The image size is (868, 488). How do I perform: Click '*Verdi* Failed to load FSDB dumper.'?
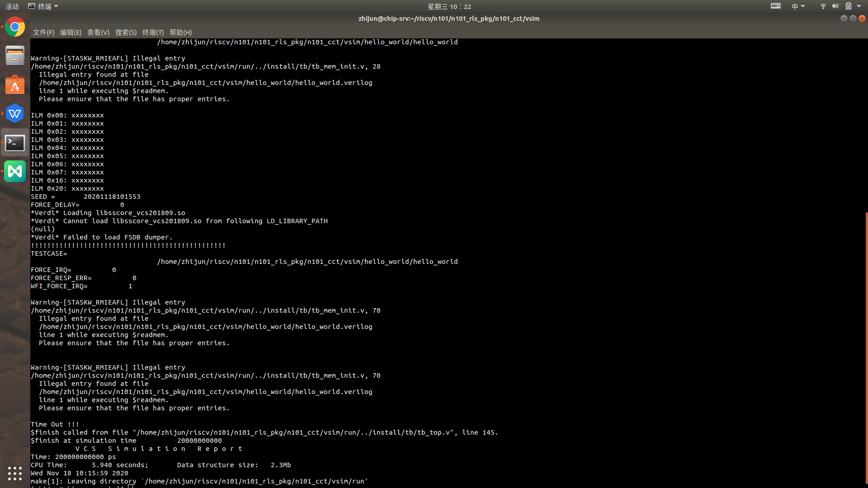coord(102,237)
